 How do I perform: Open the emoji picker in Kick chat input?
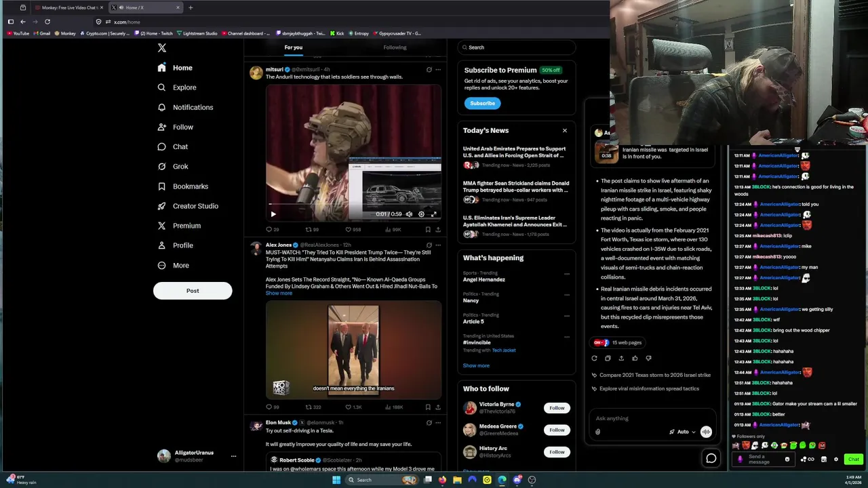[787, 460]
